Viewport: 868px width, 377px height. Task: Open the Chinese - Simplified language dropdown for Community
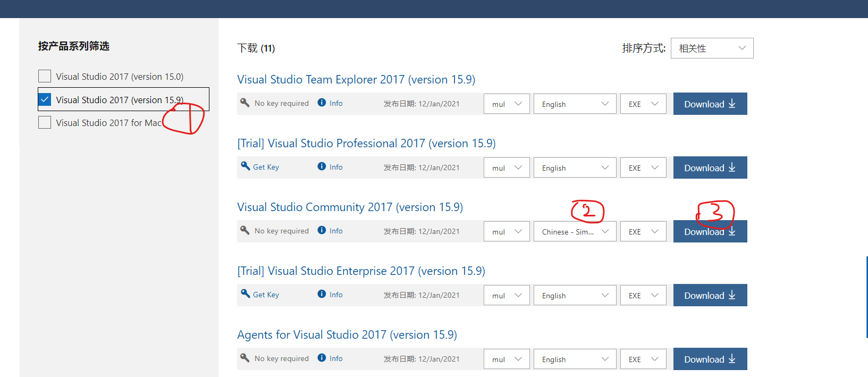[x=575, y=231]
